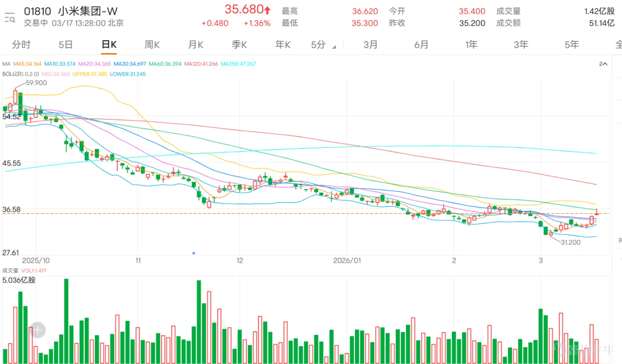Viewport: 622px width, 364px height.
Task: Click the MA10:33.574 indicator label
Action: pos(60,64)
